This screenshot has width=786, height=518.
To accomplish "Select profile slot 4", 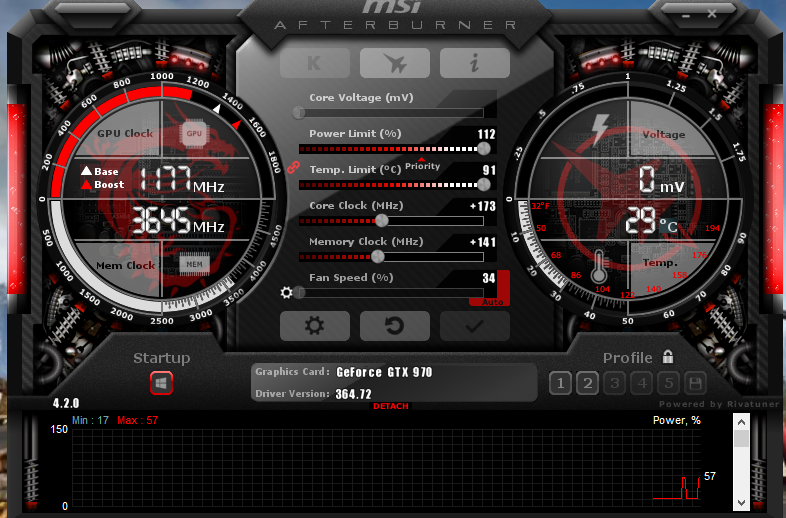I will tap(642, 384).
